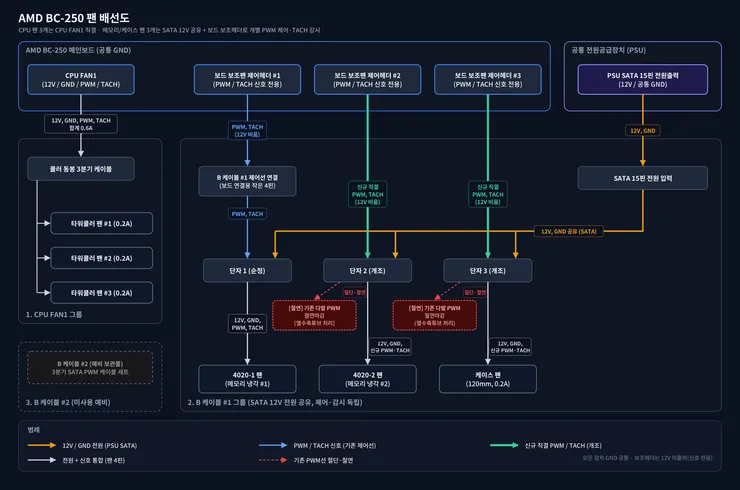Select the '단자 2 (개조)' node
This screenshot has width=740, height=490.
tap(368, 270)
